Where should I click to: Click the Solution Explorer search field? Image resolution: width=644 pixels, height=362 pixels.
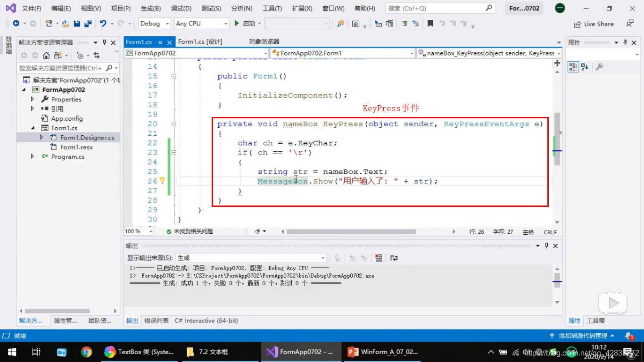pyautogui.click(x=68, y=68)
